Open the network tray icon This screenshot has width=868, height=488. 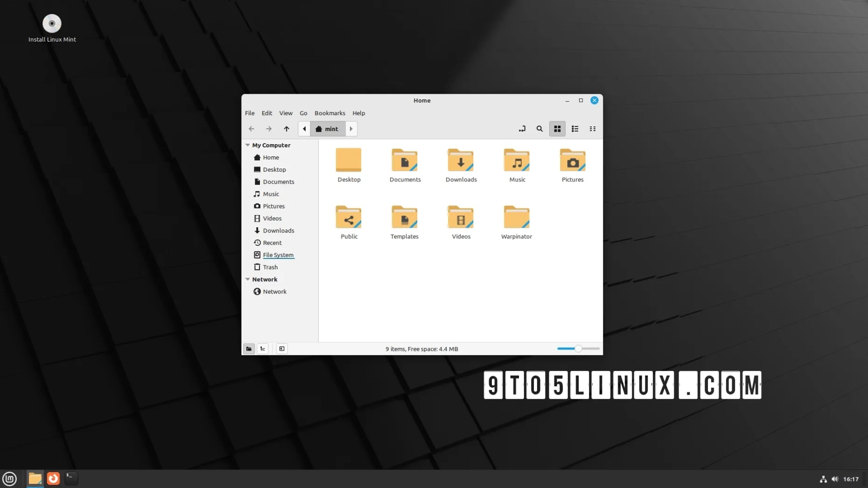(x=823, y=479)
